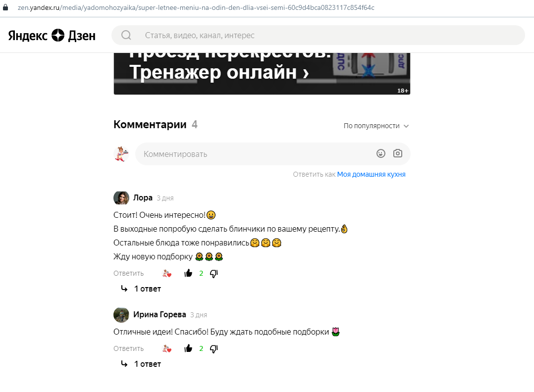
Task: Dislike Лора's comment with thumbs down
Action: click(x=214, y=274)
